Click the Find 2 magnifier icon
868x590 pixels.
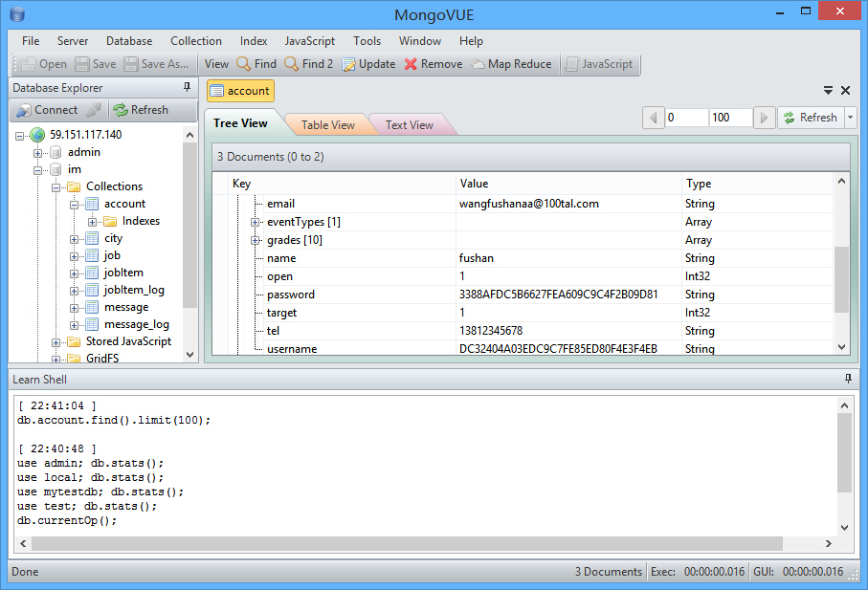[291, 64]
